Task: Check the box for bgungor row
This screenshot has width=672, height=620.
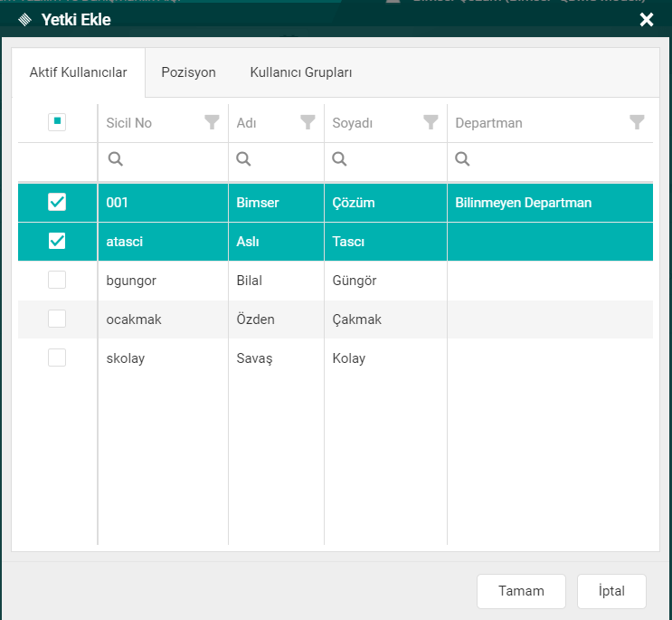Action: 57,281
